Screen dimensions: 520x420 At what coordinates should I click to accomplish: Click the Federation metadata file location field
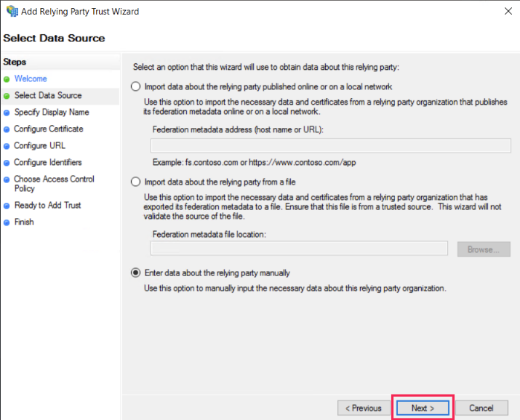tap(299, 249)
